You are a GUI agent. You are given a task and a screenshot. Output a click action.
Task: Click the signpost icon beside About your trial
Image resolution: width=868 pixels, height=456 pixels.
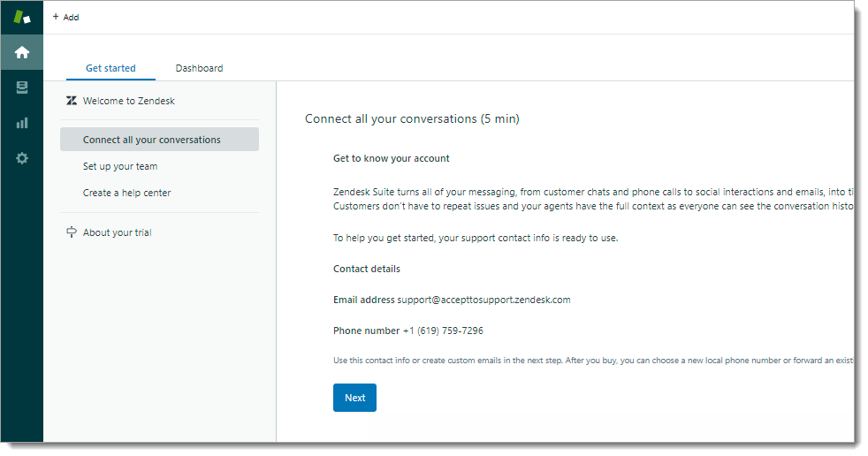coord(72,232)
